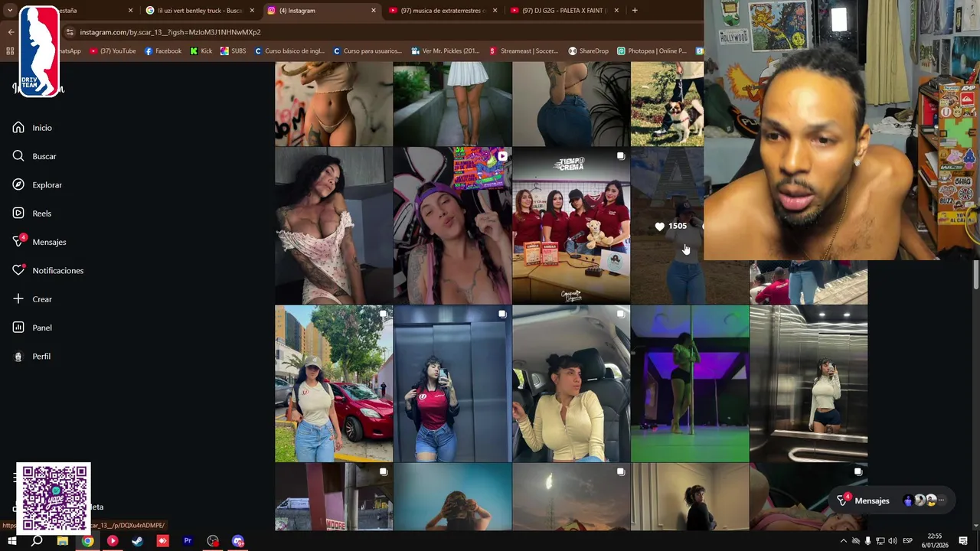Click the ellipsis in floating messages pill
This screenshot has width=980, height=551.
[941, 500]
